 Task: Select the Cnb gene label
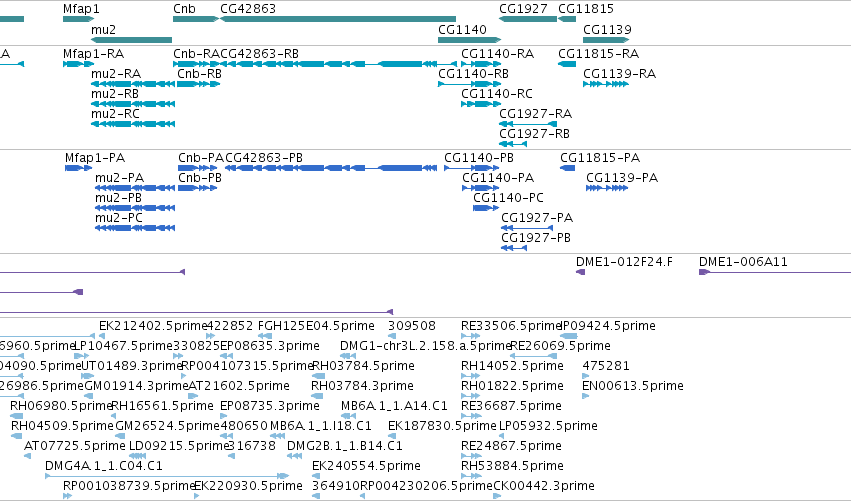pyautogui.click(x=185, y=9)
